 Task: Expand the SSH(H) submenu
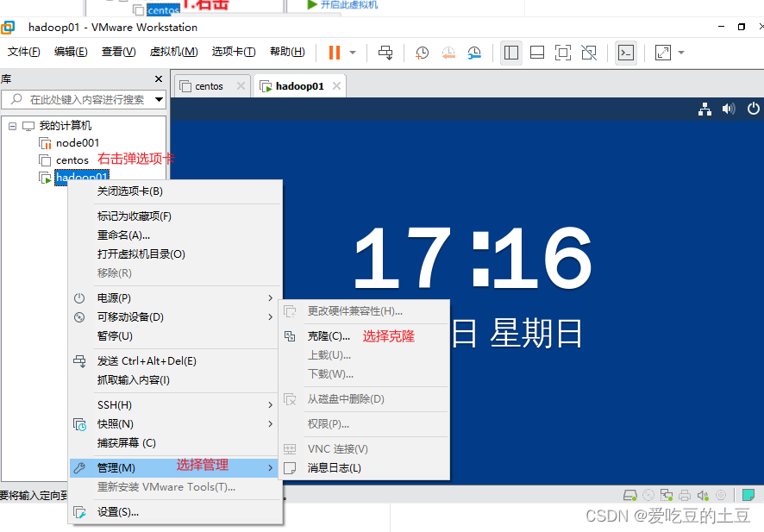(x=176, y=405)
